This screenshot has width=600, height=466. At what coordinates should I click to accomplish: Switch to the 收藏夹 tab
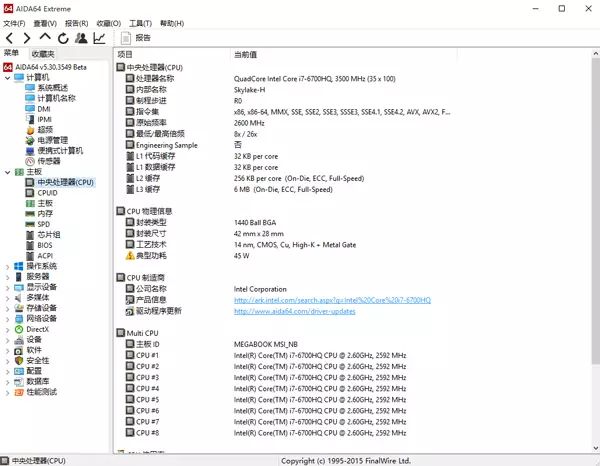tap(43, 54)
